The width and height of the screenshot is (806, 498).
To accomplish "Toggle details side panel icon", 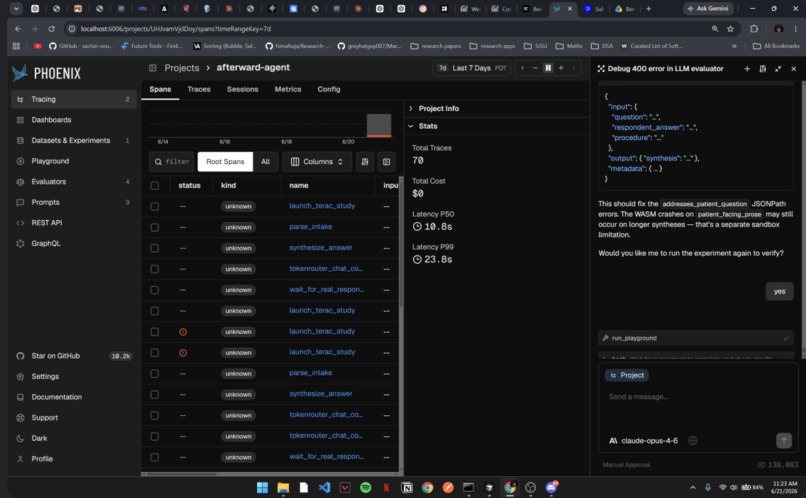I will tap(386, 161).
